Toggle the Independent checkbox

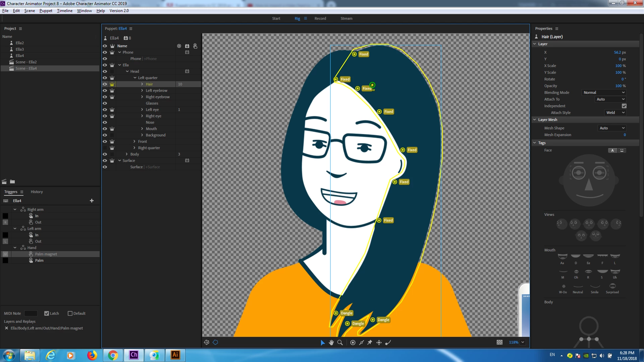pos(624,106)
